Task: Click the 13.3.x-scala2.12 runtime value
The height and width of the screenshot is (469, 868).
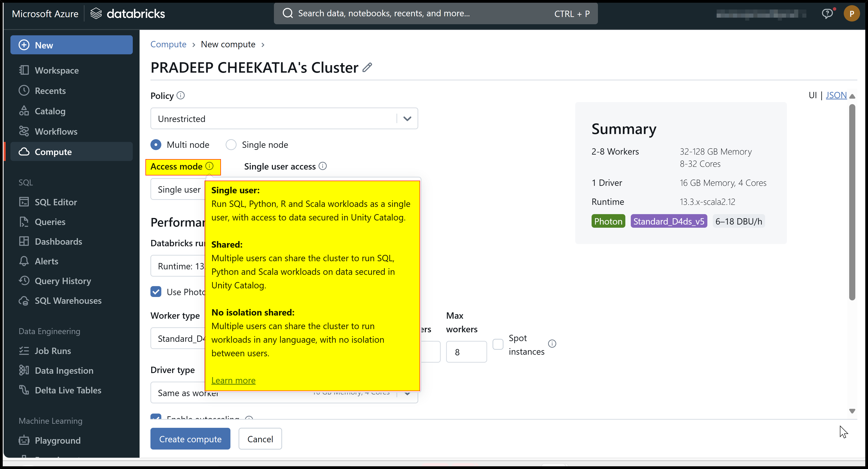Action: (707, 202)
